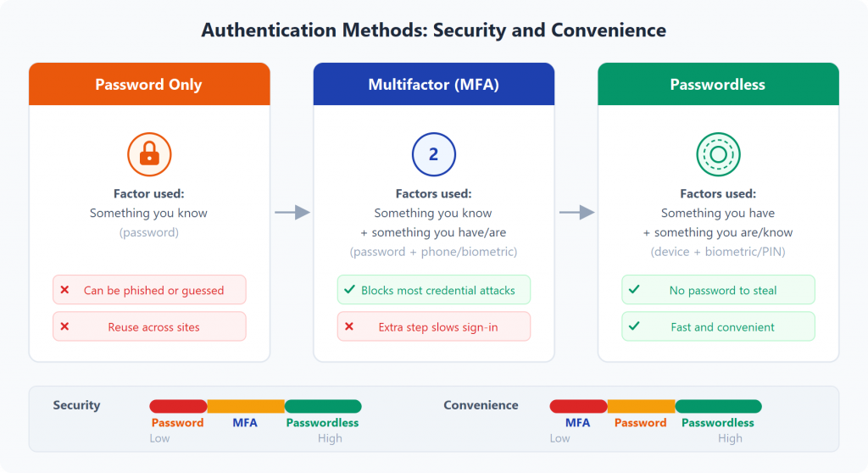This screenshot has width=868, height=473.
Task: Select the Password Only header
Action: [x=149, y=85]
